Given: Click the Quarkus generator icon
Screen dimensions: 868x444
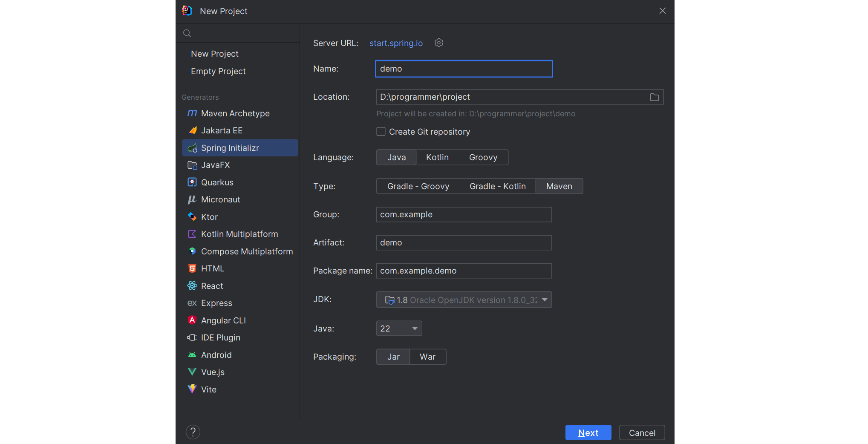Looking at the screenshot, I should [x=192, y=182].
